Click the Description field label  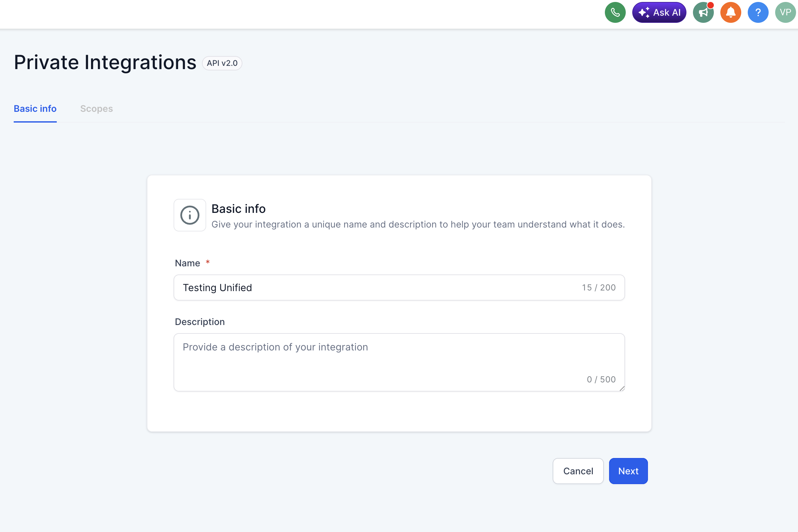coord(200,322)
